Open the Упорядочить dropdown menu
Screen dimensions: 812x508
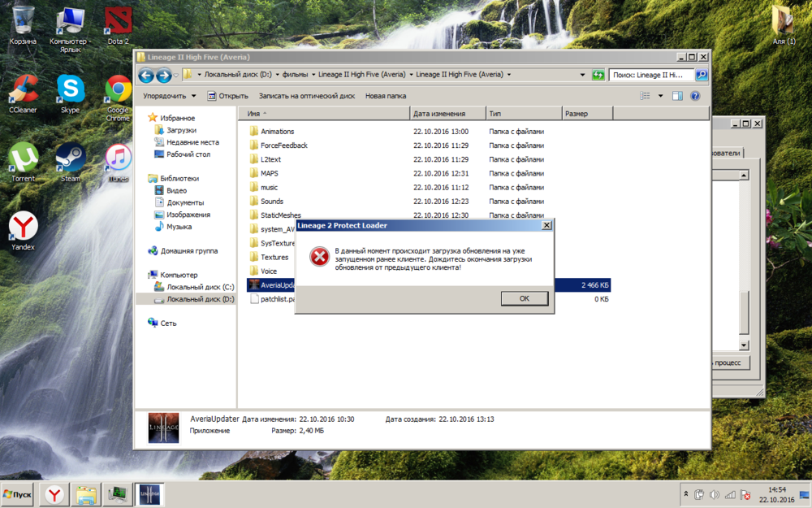coord(169,96)
